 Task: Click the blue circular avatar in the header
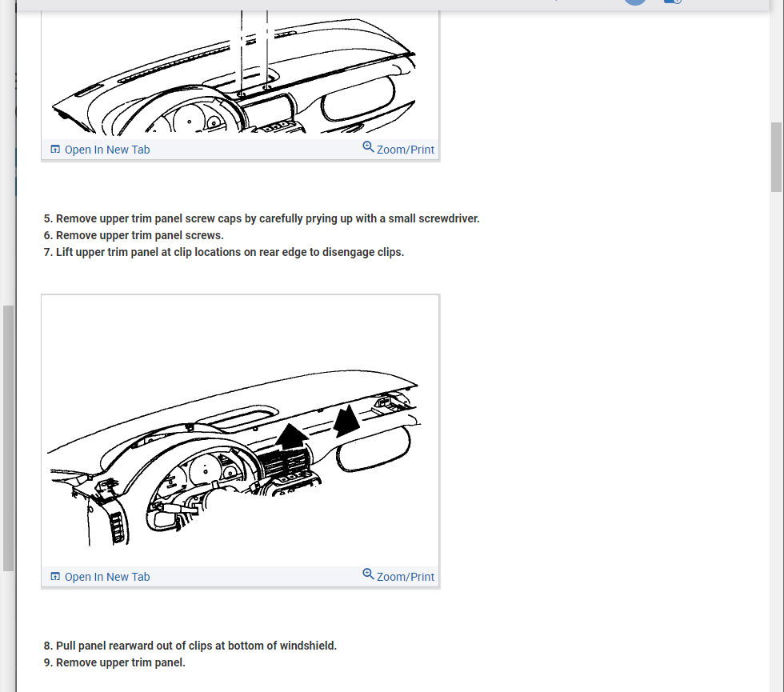634,2
